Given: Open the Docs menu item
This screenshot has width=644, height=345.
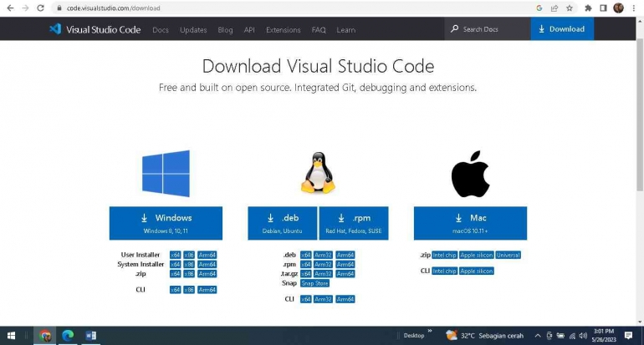Looking at the screenshot, I should 161,30.
